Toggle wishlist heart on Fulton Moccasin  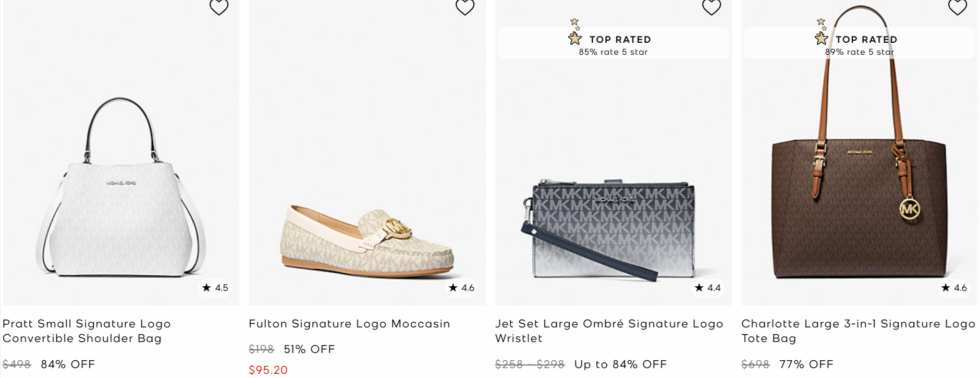point(465,7)
